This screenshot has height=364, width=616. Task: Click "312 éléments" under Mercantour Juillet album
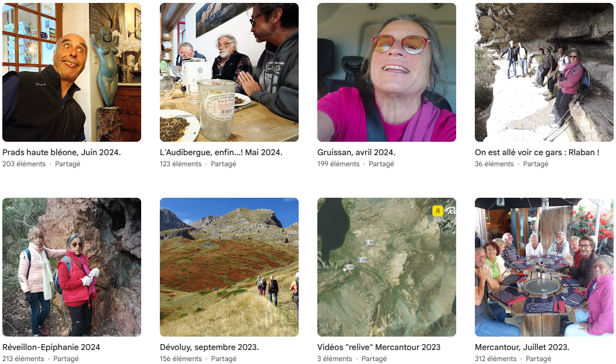pos(496,359)
